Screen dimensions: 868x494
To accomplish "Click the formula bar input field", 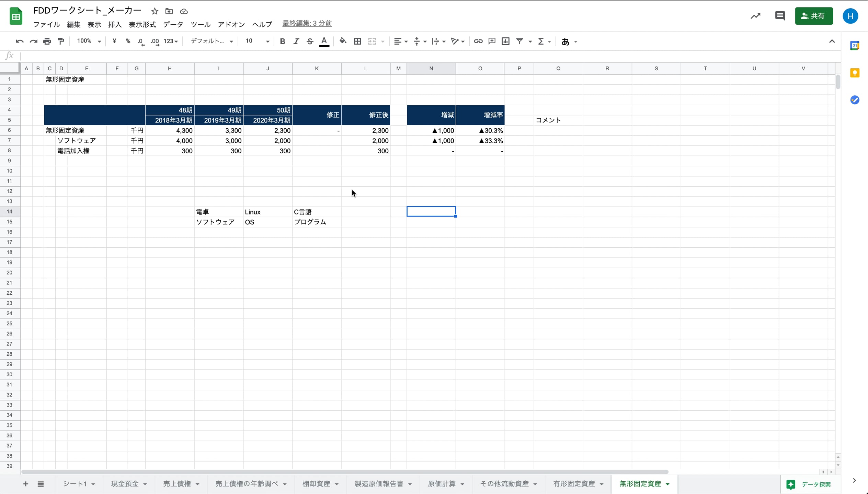I will tap(412, 56).
